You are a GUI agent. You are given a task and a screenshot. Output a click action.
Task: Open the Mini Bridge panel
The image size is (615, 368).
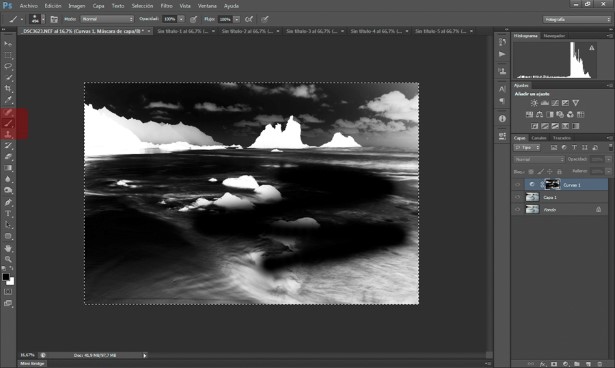pos(33,363)
